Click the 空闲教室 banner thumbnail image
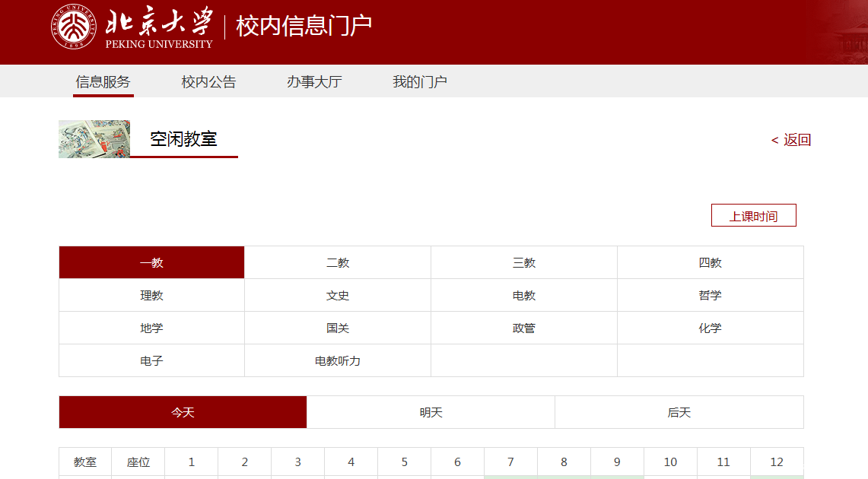The height and width of the screenshot is (479, 868). [x=94, y=139]
